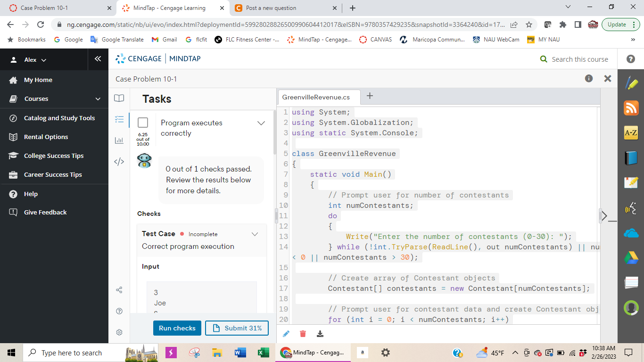
Task: Open the lined notebook app icon
Action: 631,283
